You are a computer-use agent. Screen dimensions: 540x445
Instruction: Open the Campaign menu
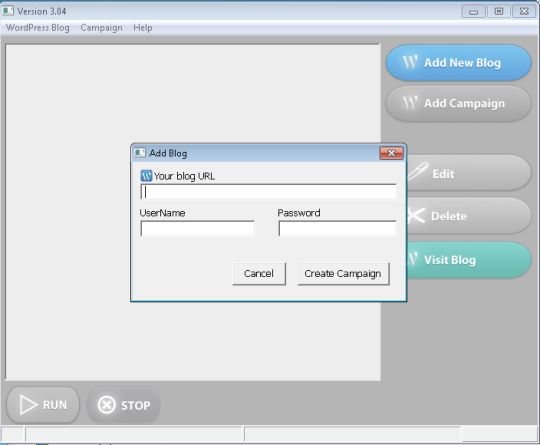click(101, 28)
